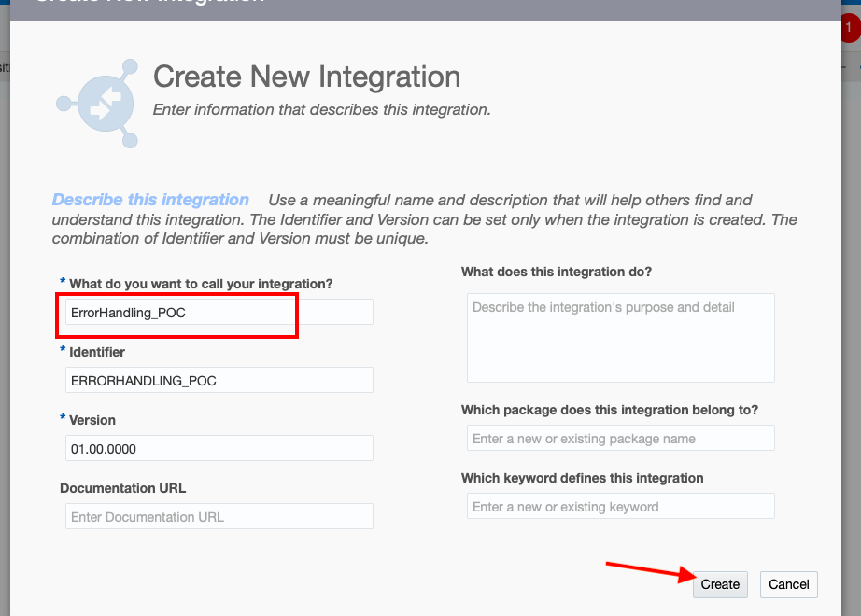
Task: Focus the Version field showing 01.00.0000
Action: click(x=219, y=448)
